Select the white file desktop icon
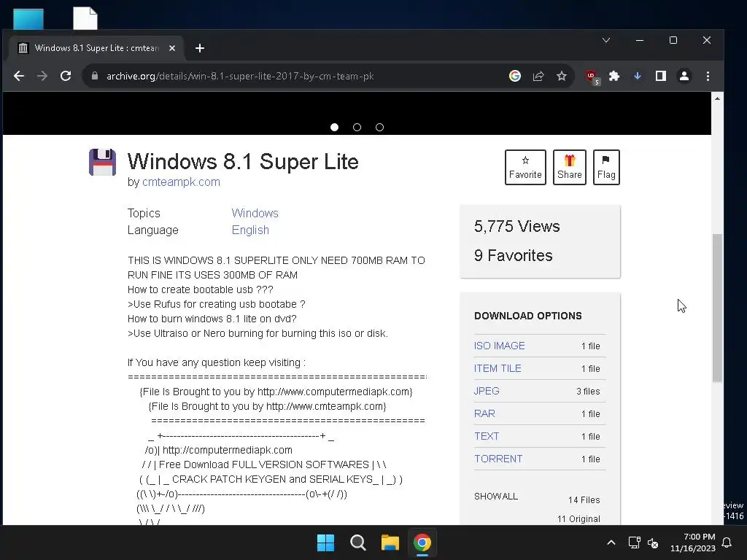This screenshot has height=560, width=747. coord(85,18)
